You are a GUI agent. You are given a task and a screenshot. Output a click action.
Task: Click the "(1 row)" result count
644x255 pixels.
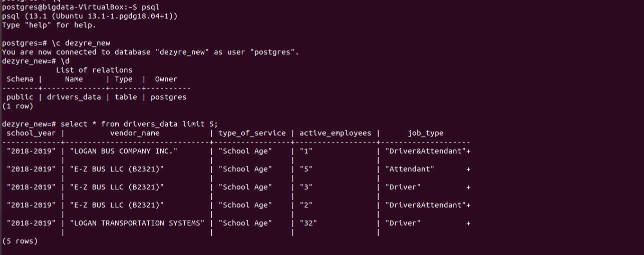point(18,106)
